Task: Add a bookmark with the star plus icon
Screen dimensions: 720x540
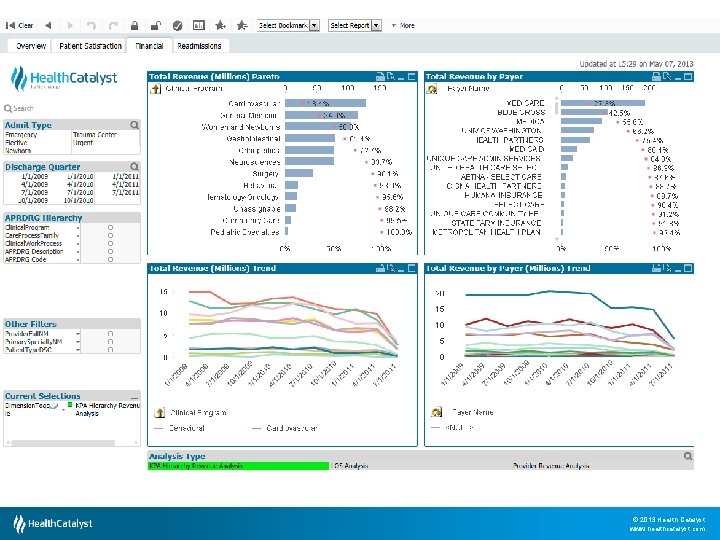Action: click(220, 25)
